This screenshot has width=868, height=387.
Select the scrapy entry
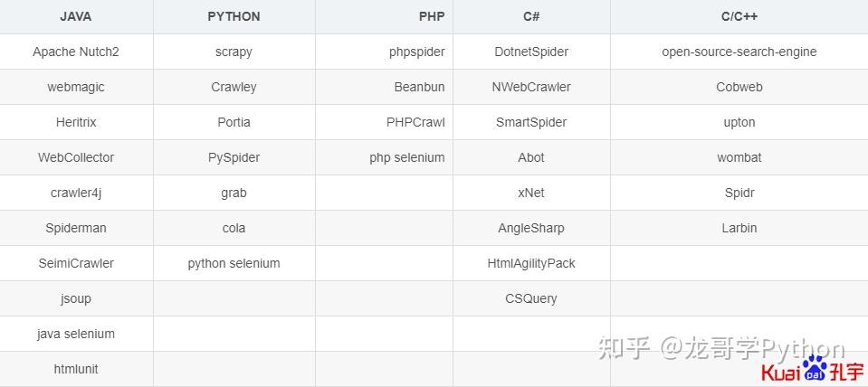234,52
